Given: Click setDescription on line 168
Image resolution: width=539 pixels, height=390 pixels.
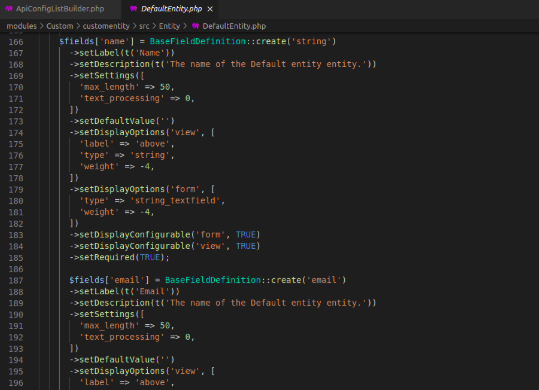Looking at the screenshot, I should (x=114, y=64).
